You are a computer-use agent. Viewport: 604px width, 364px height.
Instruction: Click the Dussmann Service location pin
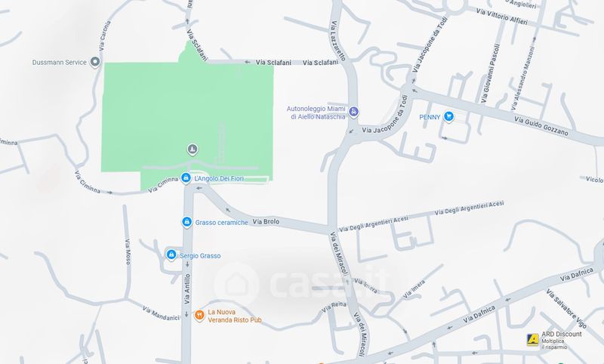pyautogui.click(x=95, y=62)
